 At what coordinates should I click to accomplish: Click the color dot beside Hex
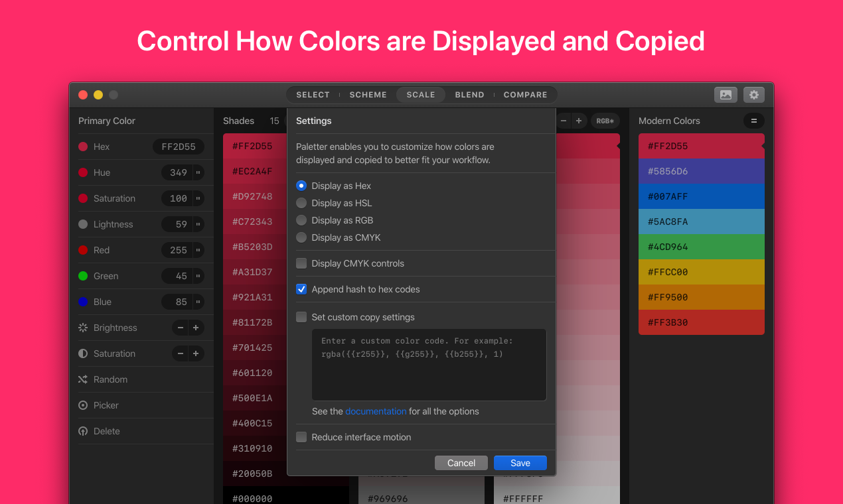83,147
